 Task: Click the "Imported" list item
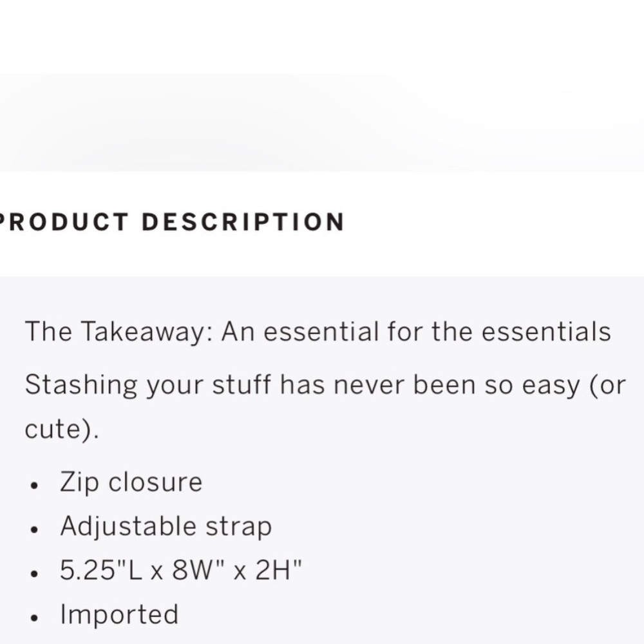click(119, 614)
